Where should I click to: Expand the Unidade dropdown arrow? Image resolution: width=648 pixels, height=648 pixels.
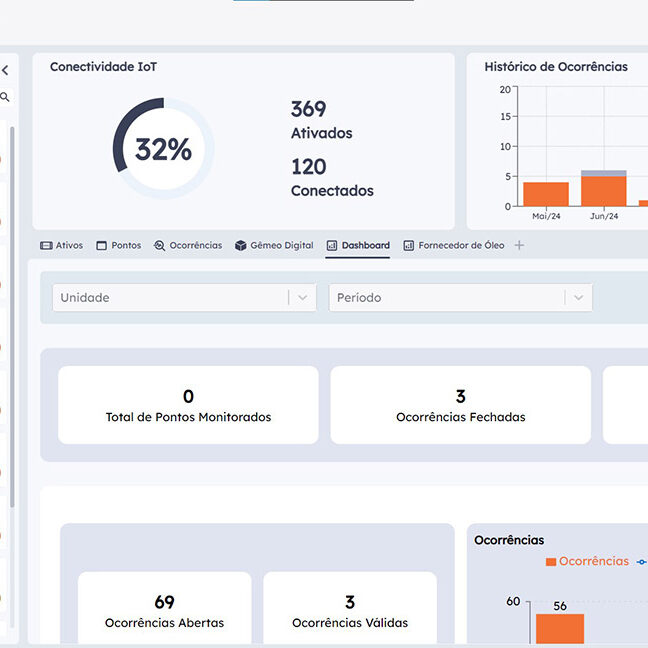click(303, 297)
